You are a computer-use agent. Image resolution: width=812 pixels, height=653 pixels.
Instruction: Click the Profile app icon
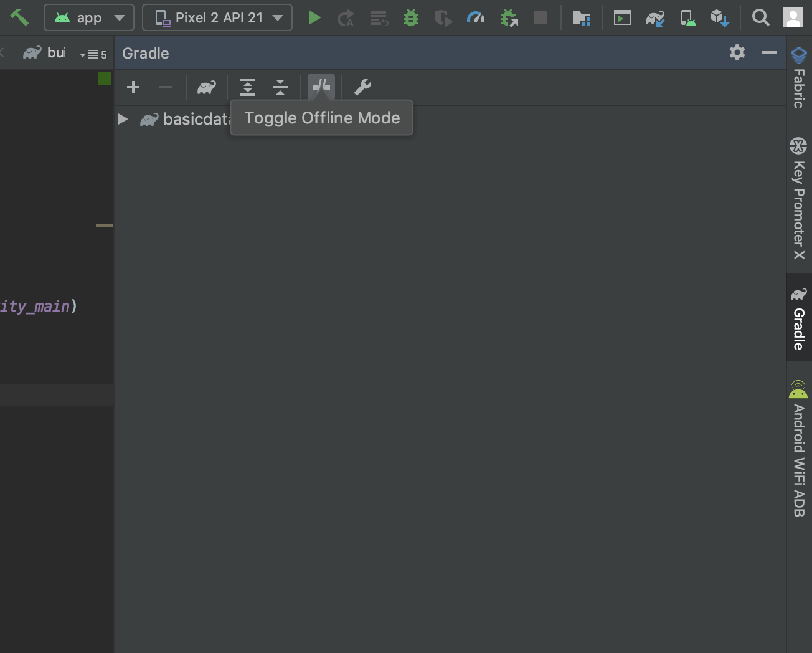[476, 17]
